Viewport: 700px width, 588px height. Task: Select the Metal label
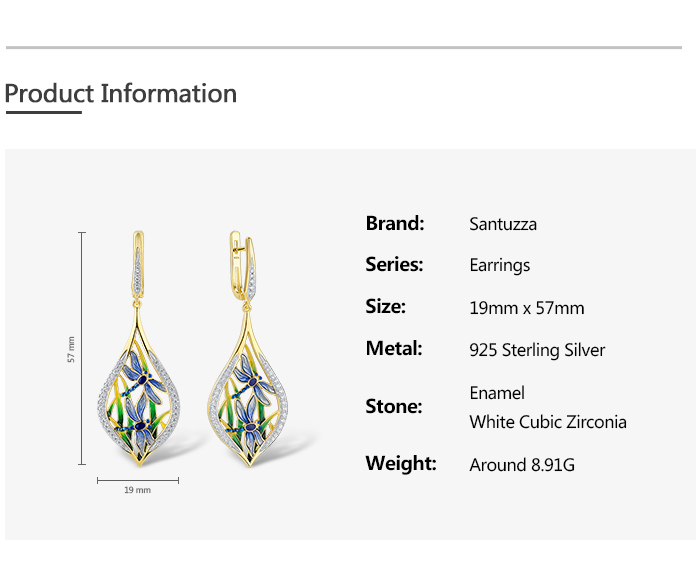tap(394, 348)
